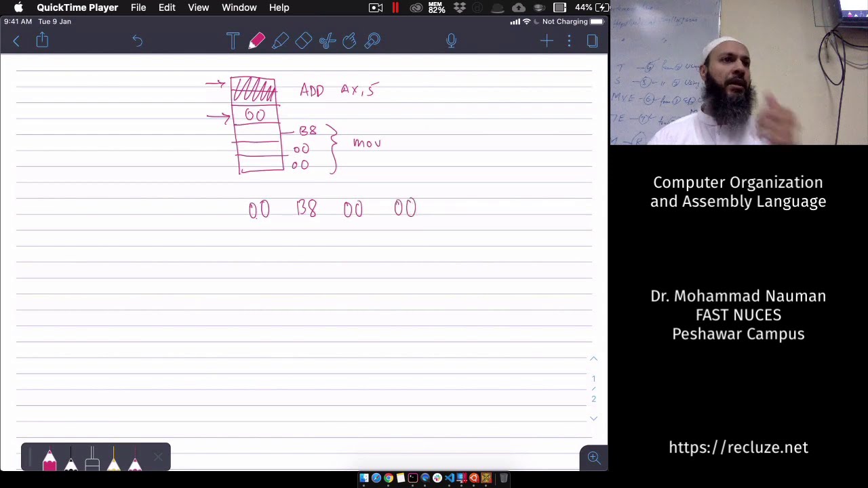Open the pages overview icon
The width and height of the screenshot is (868, 488).
[592, 41]
